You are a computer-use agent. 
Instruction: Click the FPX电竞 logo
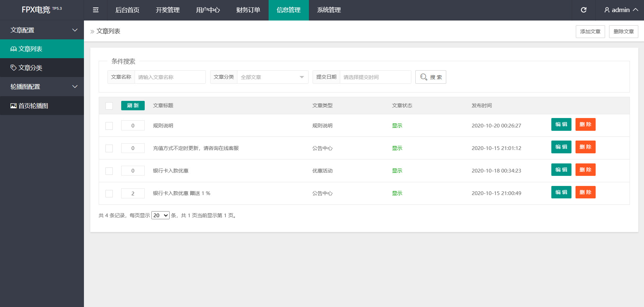click(42, 10)
